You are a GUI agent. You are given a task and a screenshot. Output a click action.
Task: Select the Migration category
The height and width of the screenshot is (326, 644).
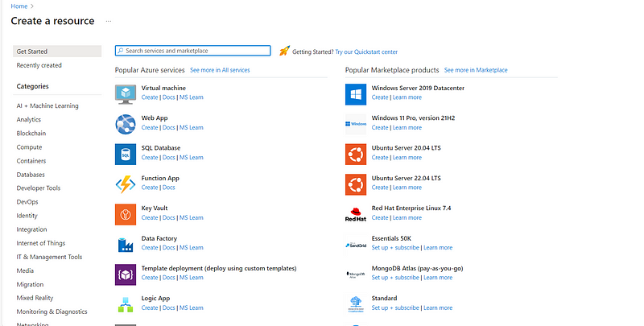30,284
